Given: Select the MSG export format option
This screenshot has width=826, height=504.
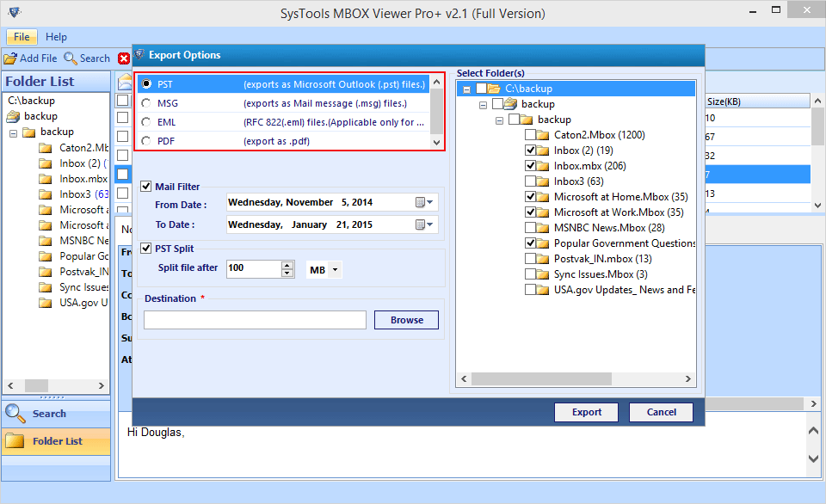Looking at the screenshot, I should tap(146, 103).
